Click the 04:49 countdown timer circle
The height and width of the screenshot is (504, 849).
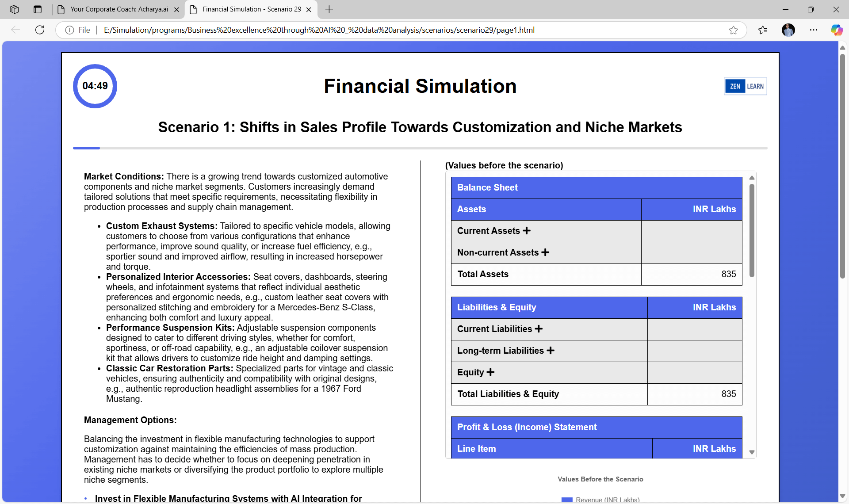pos(95,86)
